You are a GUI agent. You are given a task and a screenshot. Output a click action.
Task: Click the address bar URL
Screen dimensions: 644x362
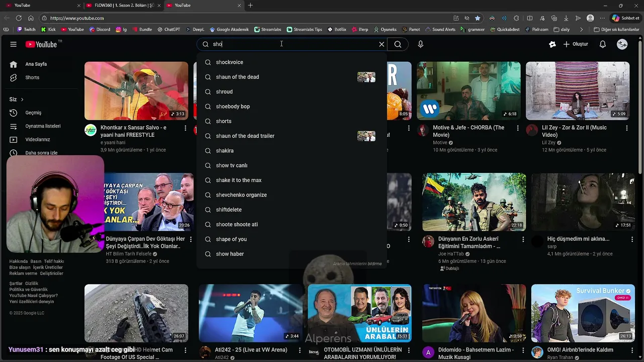(x=77, y=18)
